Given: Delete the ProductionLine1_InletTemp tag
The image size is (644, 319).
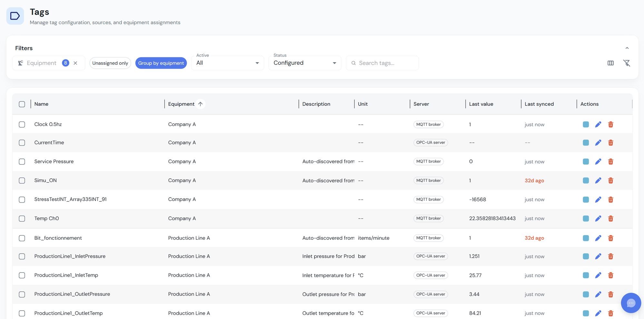Looking at the screenshot, I should tap(610, 275).
